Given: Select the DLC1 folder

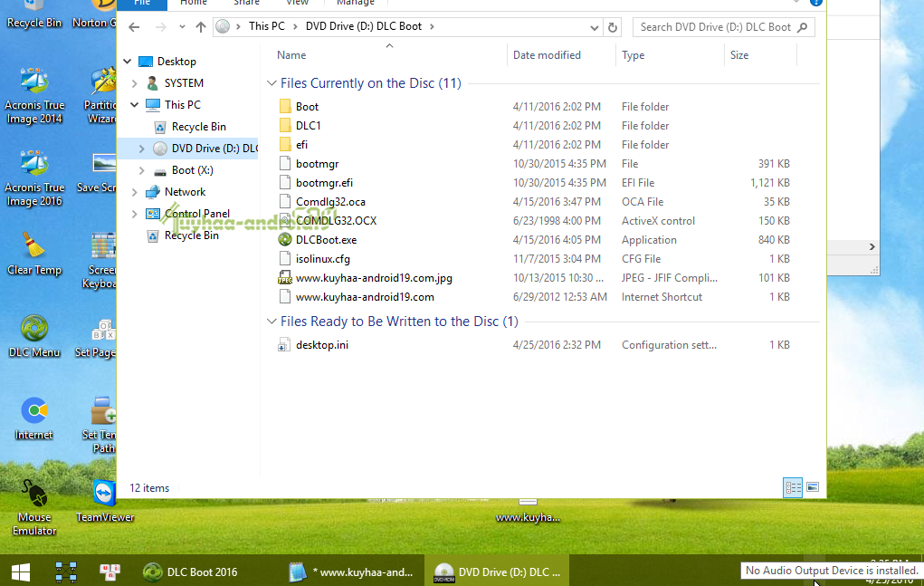Looking at the screenshot, I should (x=309, y=126).
